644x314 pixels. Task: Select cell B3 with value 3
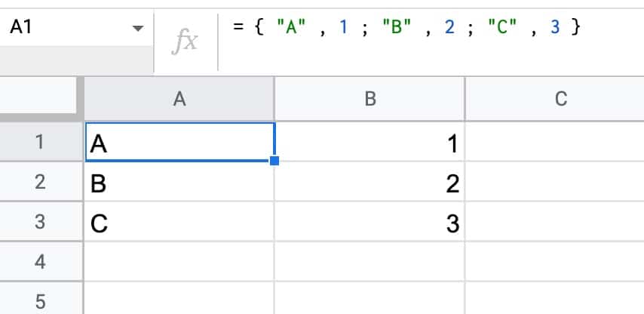click(370, 221)
